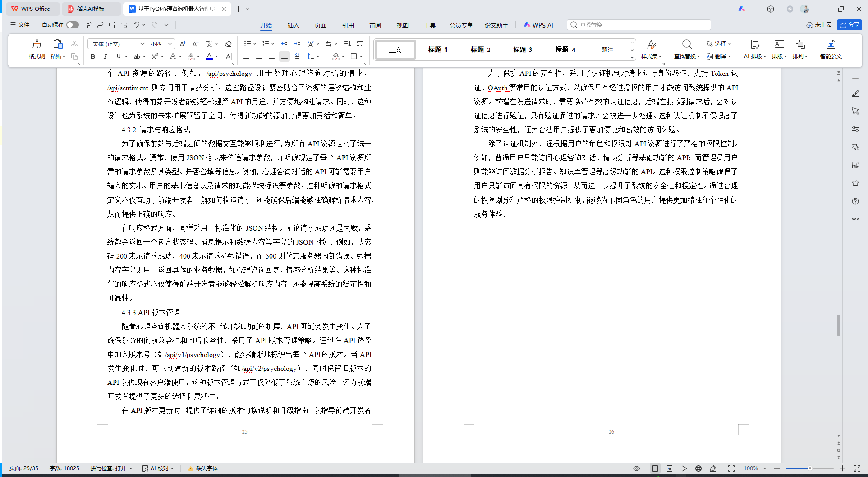Viewport: 868px width, 477px height.
Task: Open the Review (审阅) ribbon tab
Action: pyautogui.click(x=375, y=25)
